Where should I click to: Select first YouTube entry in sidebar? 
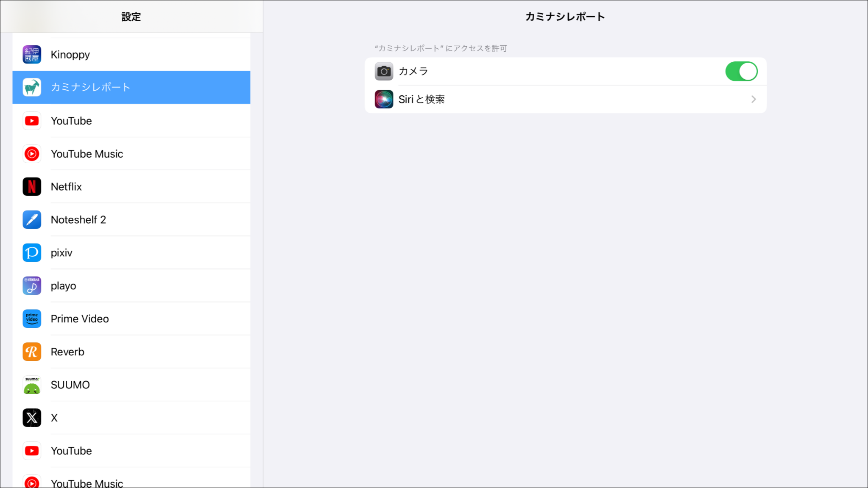71,121
